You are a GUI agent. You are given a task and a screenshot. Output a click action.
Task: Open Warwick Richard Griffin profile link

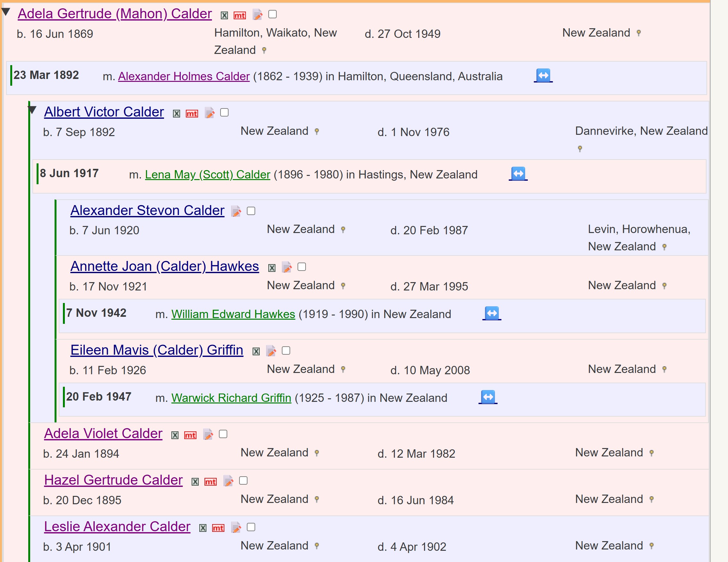[x=231, y=398]
